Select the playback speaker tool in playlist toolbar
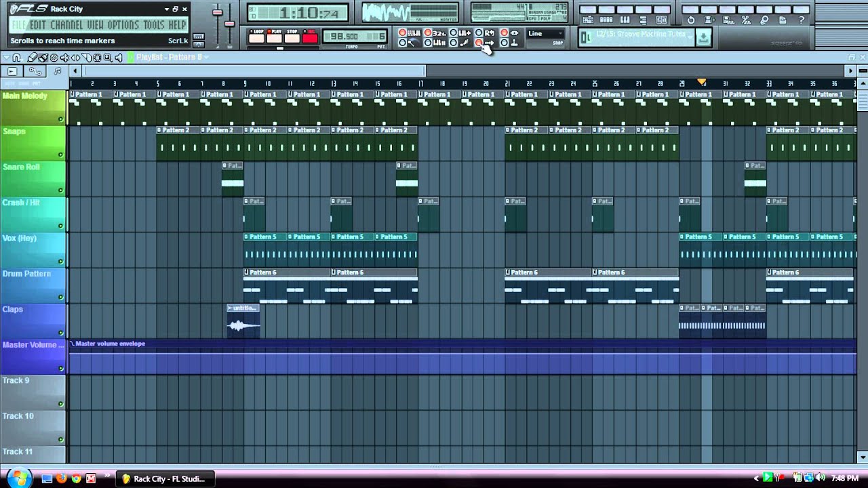The image size is (868, 488). (x=119, y=58)
